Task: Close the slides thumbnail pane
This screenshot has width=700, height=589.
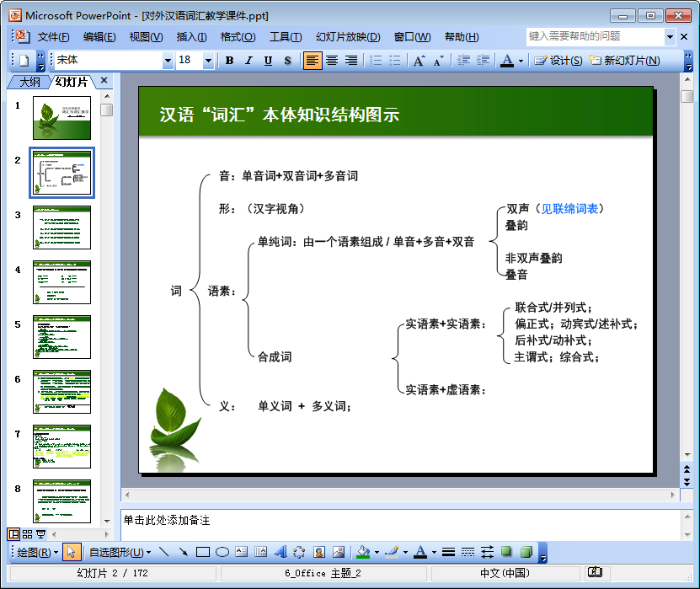Action: [104, 80]
